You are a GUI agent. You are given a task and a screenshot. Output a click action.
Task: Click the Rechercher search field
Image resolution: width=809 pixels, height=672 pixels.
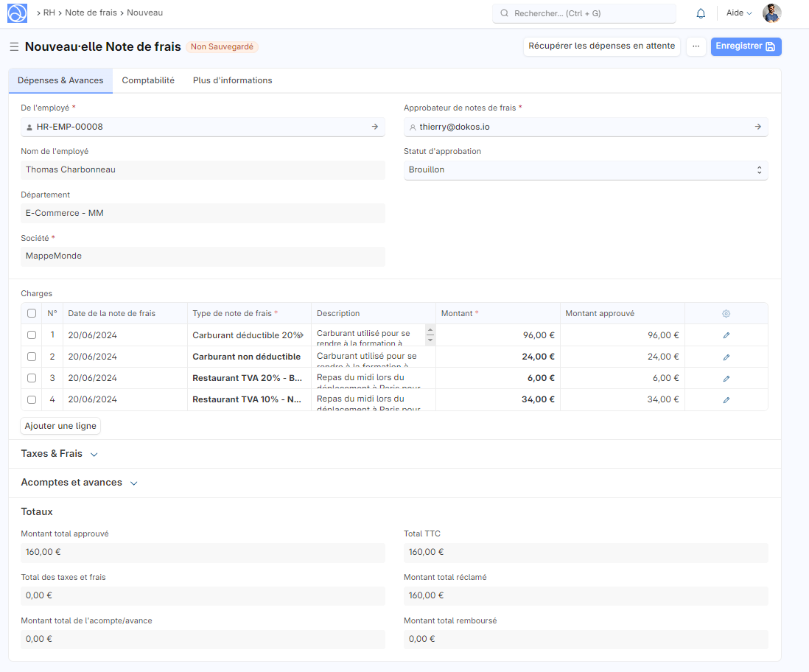pyautogui.click(x=584, y=13)
